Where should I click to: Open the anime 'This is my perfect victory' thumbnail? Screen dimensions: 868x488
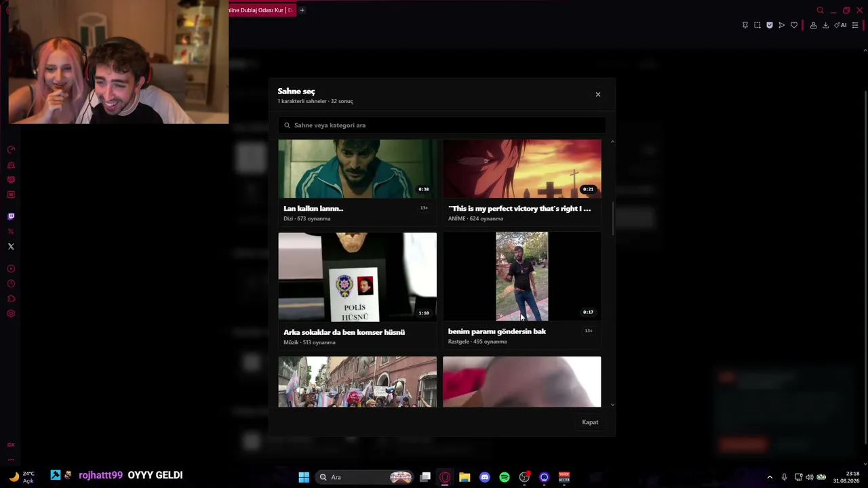click(x=522, y=169)
